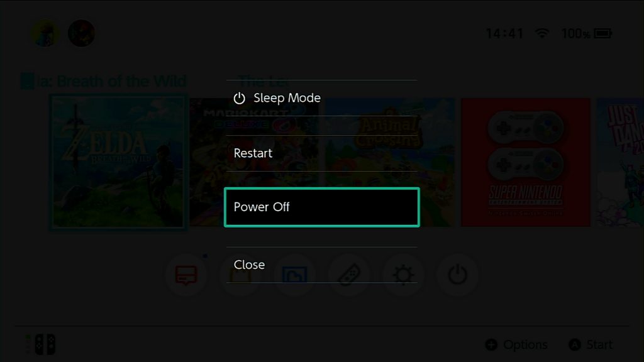The image size is (644, 362).
Task: Select the highlighted Power Off option
Action: [x=321, y=207]
